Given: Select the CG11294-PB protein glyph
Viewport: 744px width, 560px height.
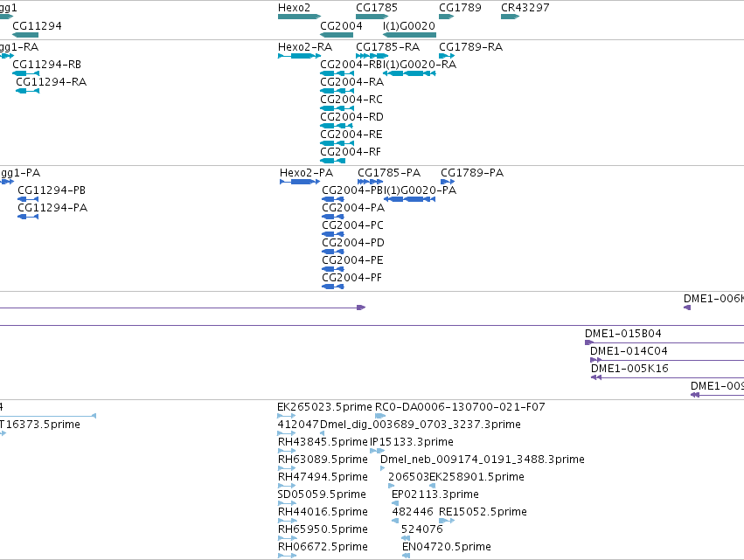Looking at the screenshot, I should click(x=28, y=200).
